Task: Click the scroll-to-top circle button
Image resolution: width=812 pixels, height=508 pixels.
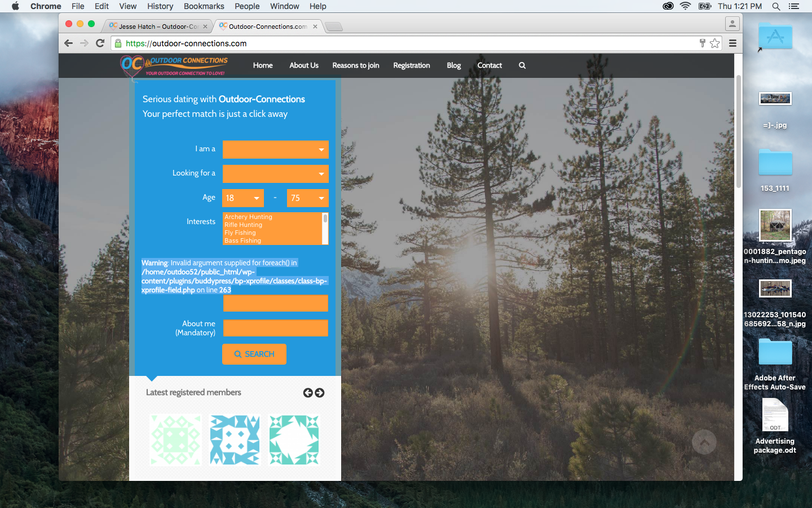Action: [704, 443]
